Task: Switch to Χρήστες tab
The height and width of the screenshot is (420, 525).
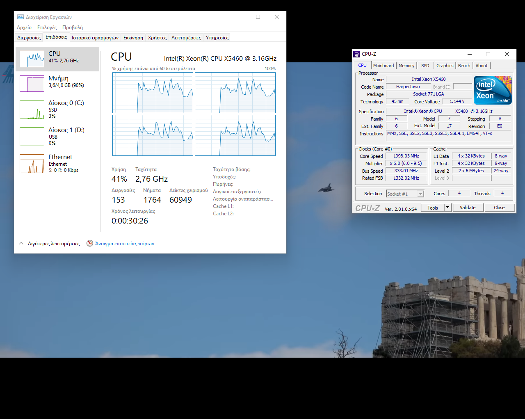Action: (157, 38)
